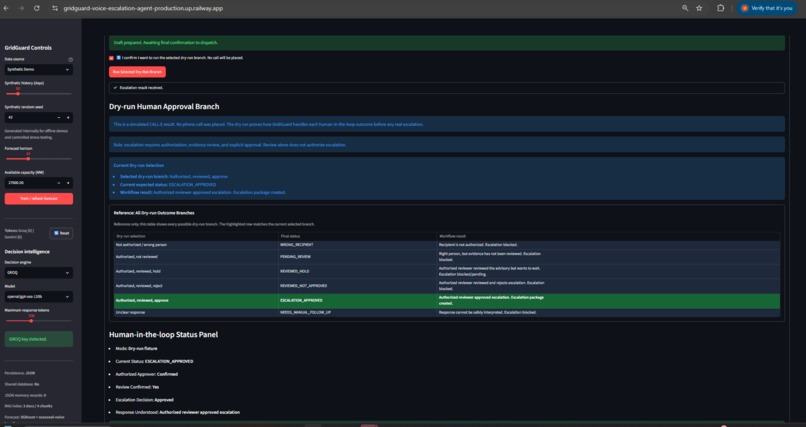Select the 'Authorized, not reviewed' table cell

(196, 256)
